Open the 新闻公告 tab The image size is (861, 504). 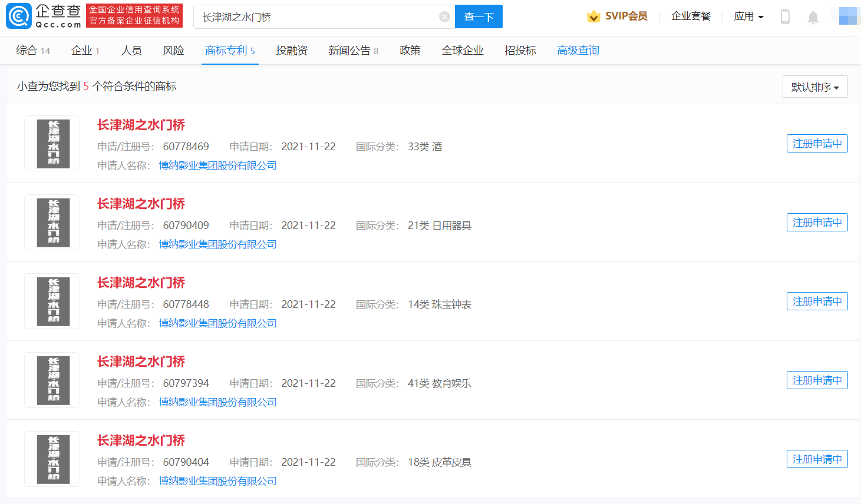pyautogui.click(x=349, y=50)
